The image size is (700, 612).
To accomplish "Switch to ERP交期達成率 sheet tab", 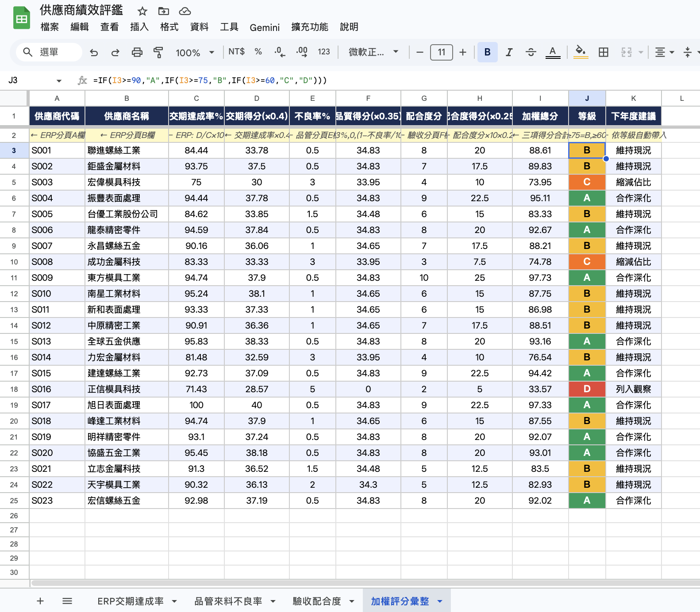I will [x=131, y=601].
